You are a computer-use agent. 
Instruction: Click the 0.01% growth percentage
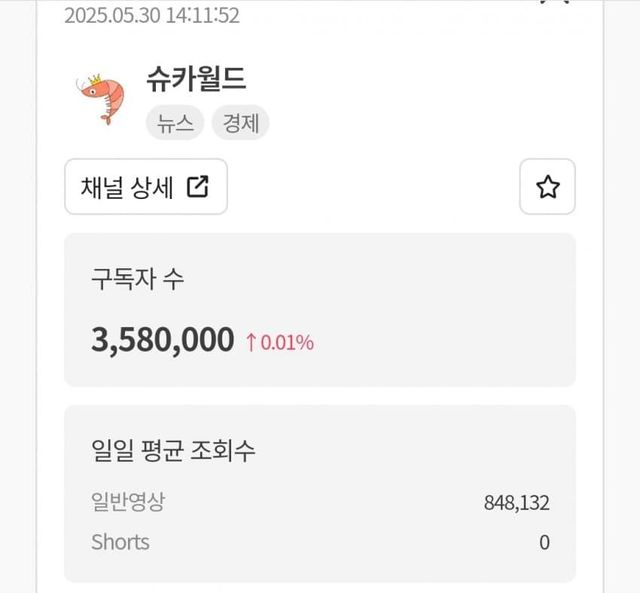(288, 342)
